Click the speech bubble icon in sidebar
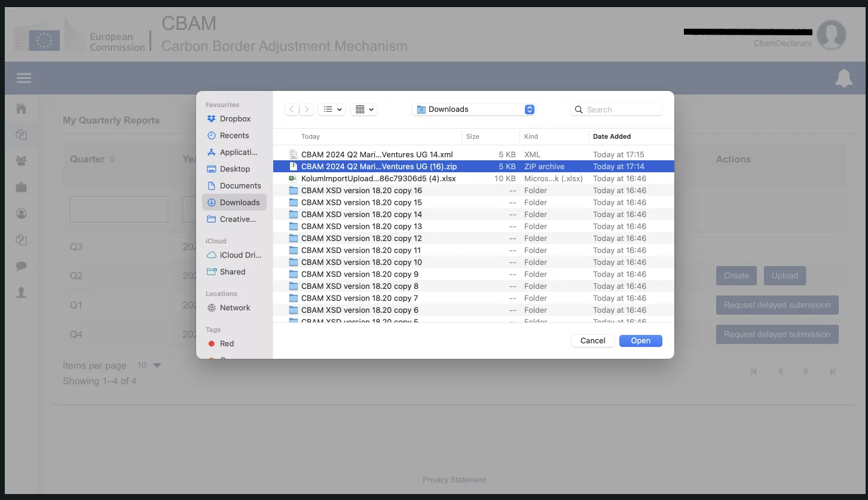 [x=22, y=266]
